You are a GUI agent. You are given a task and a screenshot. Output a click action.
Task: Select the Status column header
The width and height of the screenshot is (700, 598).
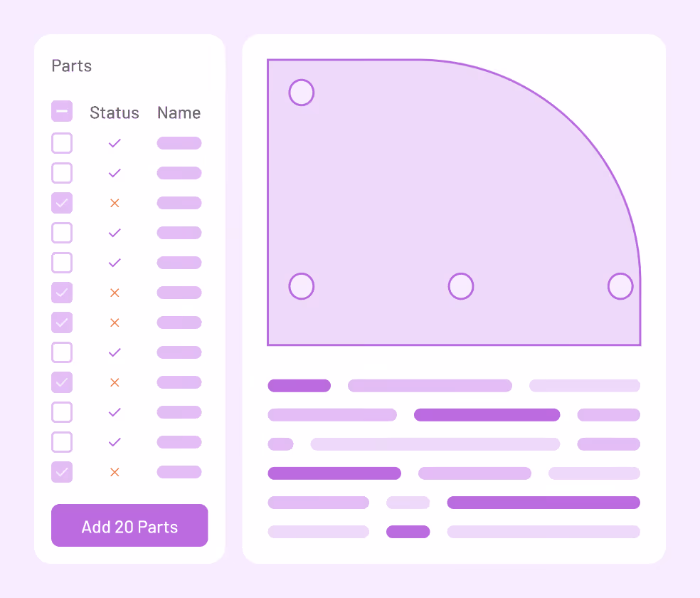click(115, 112)
